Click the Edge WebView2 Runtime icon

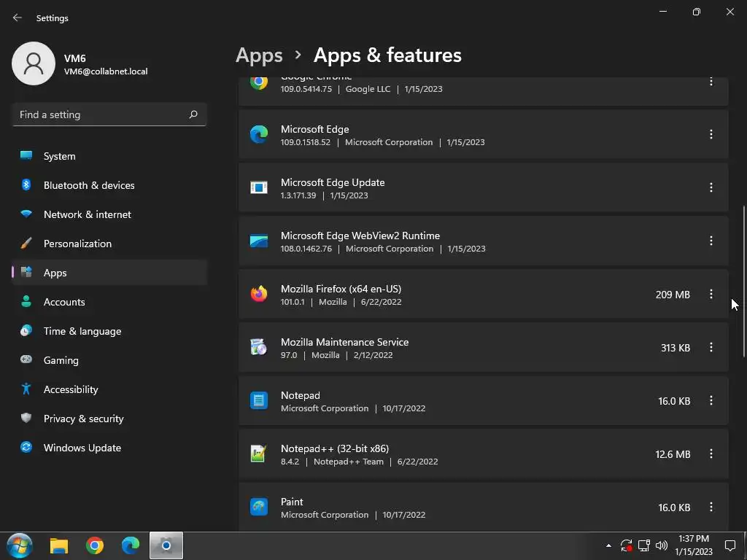[x=259, y=241]
